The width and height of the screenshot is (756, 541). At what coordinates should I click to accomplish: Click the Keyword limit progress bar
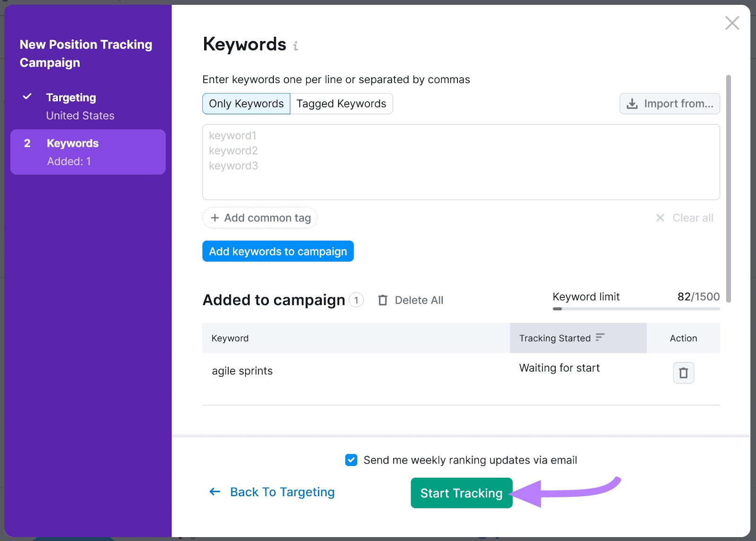(636, 309)
